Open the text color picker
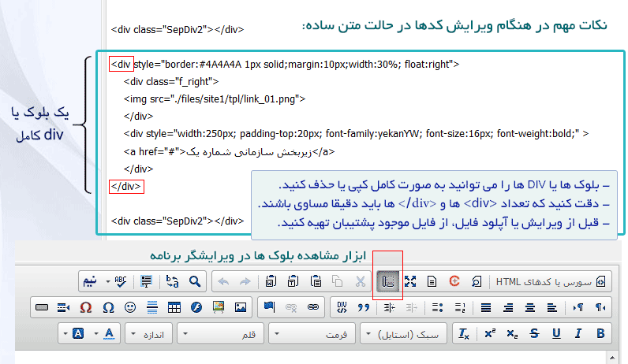This screenshot has height=364, width=628. tap(110, 333)
